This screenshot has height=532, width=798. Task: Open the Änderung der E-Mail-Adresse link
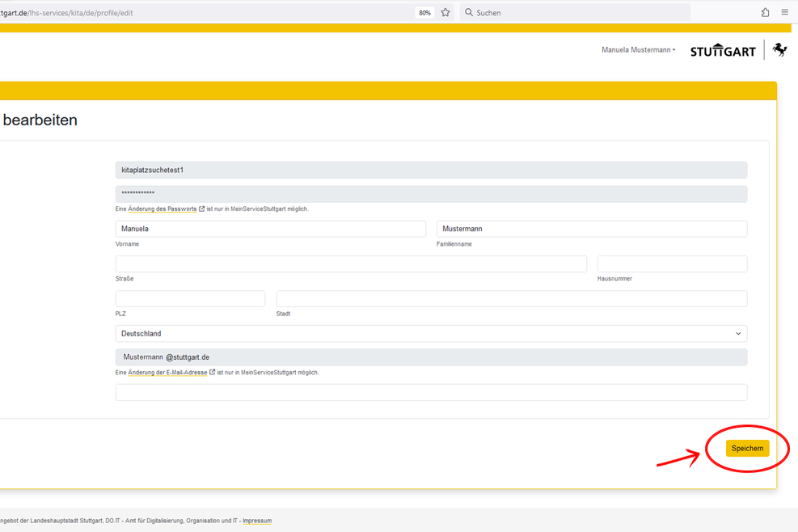pyautogui.click(x=167, y=373)
